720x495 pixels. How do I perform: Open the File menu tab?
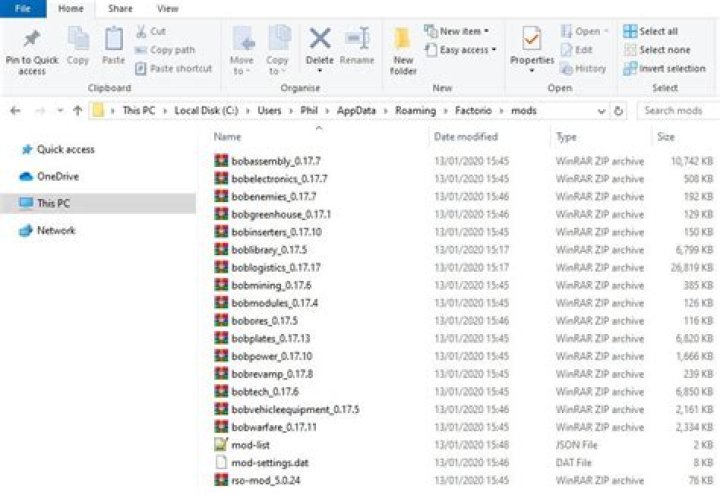pyautogui.click(x=23, y=9)
